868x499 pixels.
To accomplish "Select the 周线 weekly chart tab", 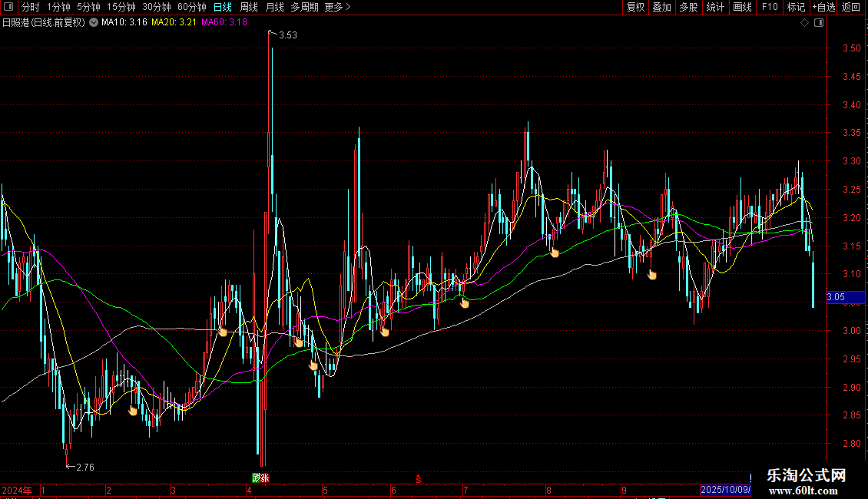I will (x=249, y=7).
